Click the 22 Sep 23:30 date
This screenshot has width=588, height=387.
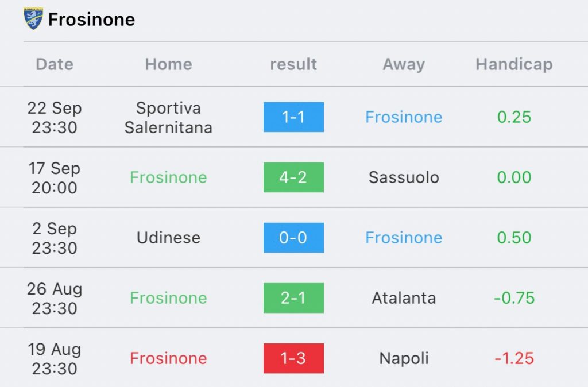(x=55, y=117)
